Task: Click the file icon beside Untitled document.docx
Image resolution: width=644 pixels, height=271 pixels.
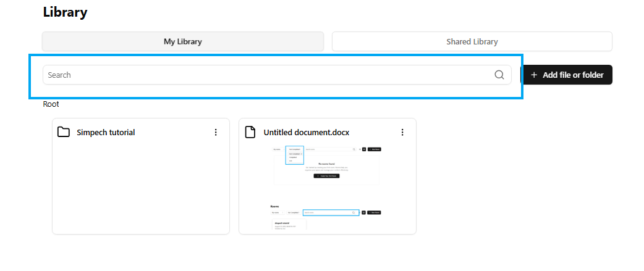Action: tap(250, 132)
